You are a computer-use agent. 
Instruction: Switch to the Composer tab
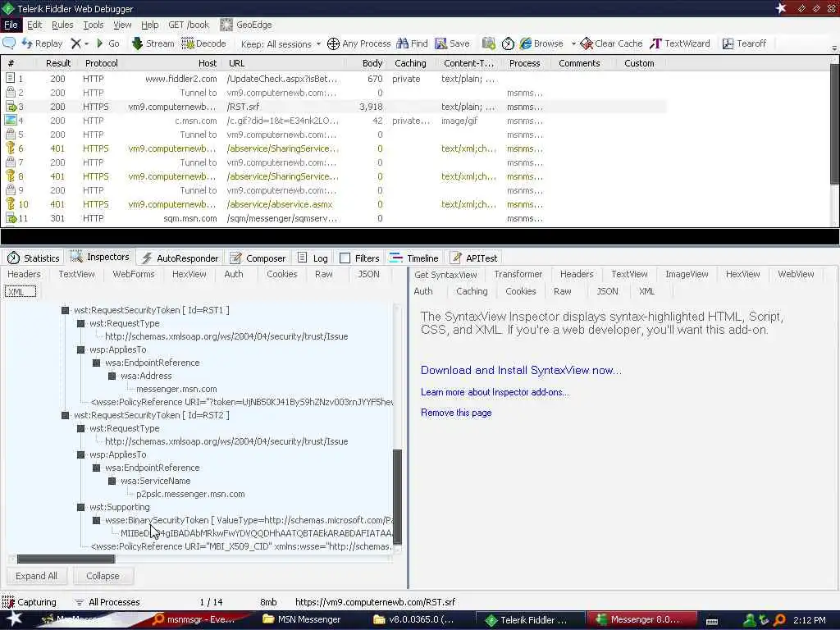[x=258, y=258]
